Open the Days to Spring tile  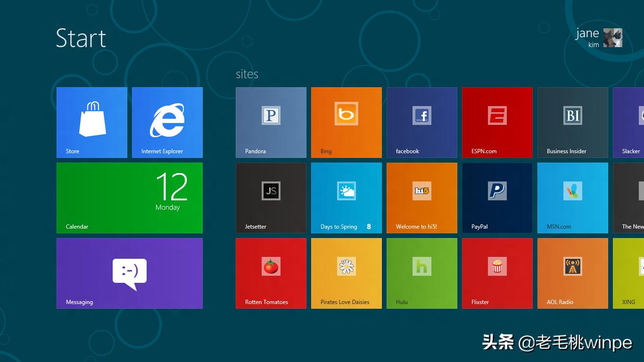[x=346, y=197]
